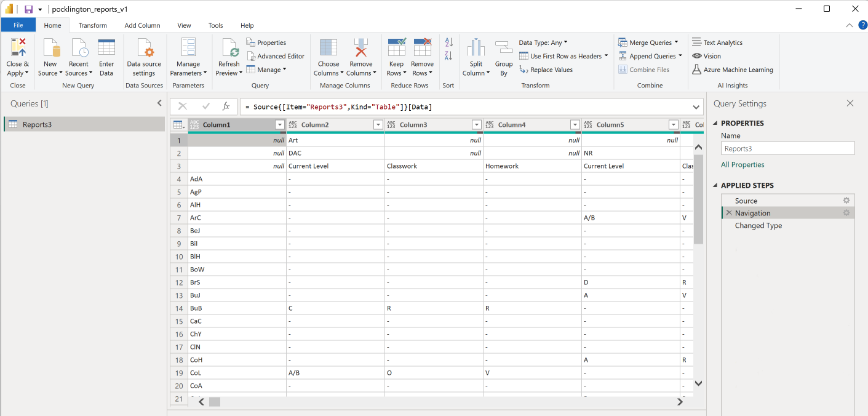
Task: Sort ascending A to Z
Action: click(x=448, y=42)
